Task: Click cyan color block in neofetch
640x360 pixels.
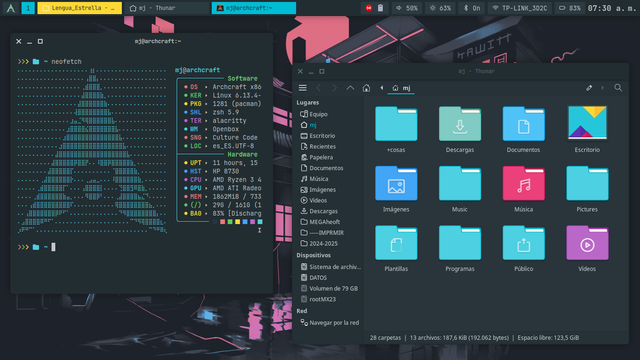Action: coord(260,222)
